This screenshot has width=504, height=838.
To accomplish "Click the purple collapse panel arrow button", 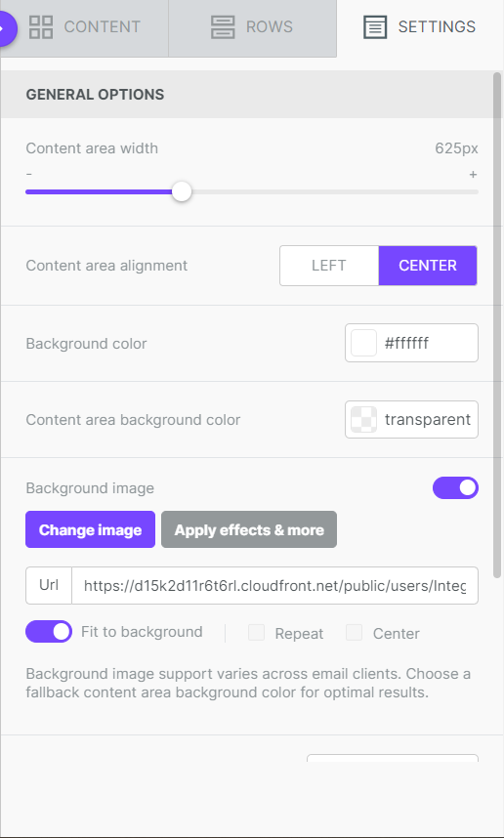I will pyautogui.click(x=7, y=29).
